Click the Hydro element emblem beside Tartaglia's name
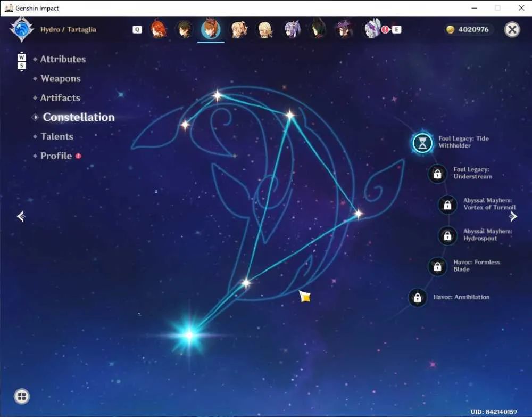Screen dimensions: 532x417 [22, 29]
